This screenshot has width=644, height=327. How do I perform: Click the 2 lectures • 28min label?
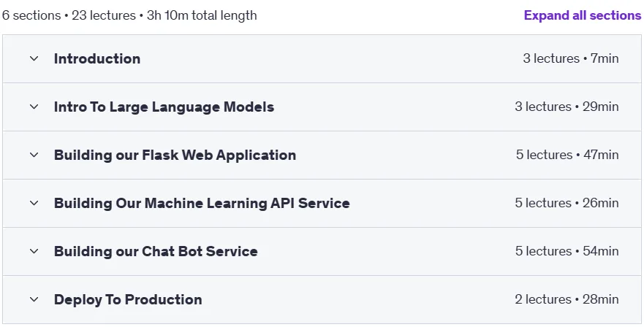[x=567, y=299]
